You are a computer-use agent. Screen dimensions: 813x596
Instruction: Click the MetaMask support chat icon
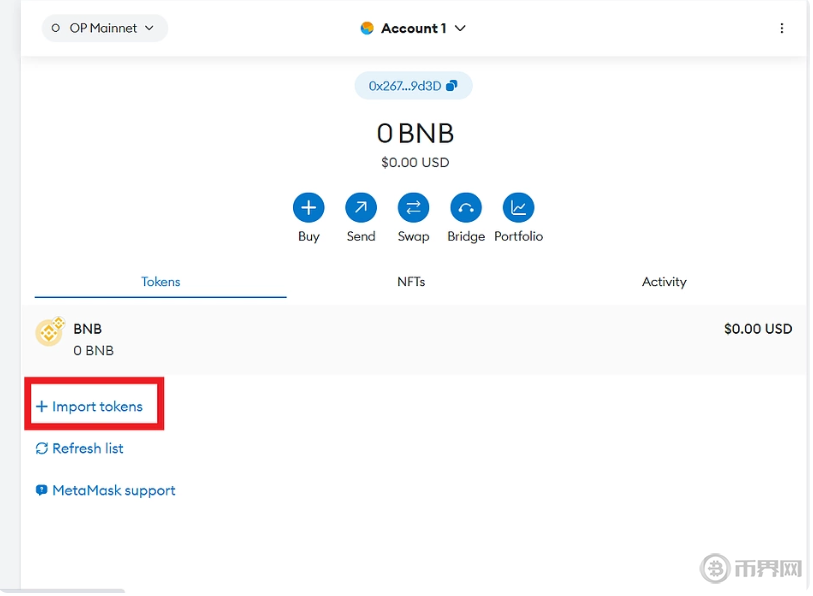click(x=42, y=491)
